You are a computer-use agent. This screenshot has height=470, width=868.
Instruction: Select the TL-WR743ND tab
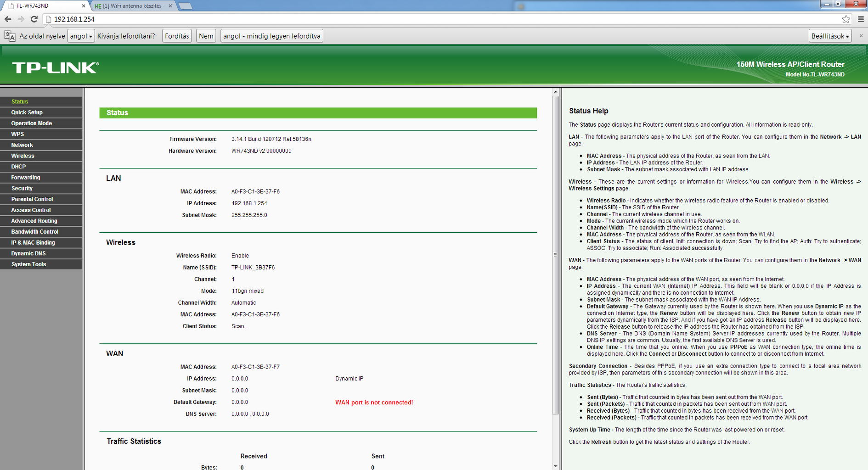point(46,6)
